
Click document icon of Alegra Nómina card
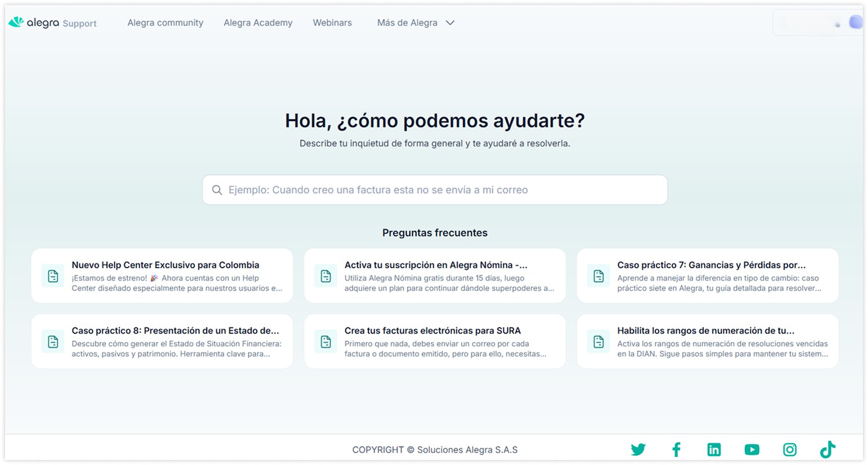(326, 276)
